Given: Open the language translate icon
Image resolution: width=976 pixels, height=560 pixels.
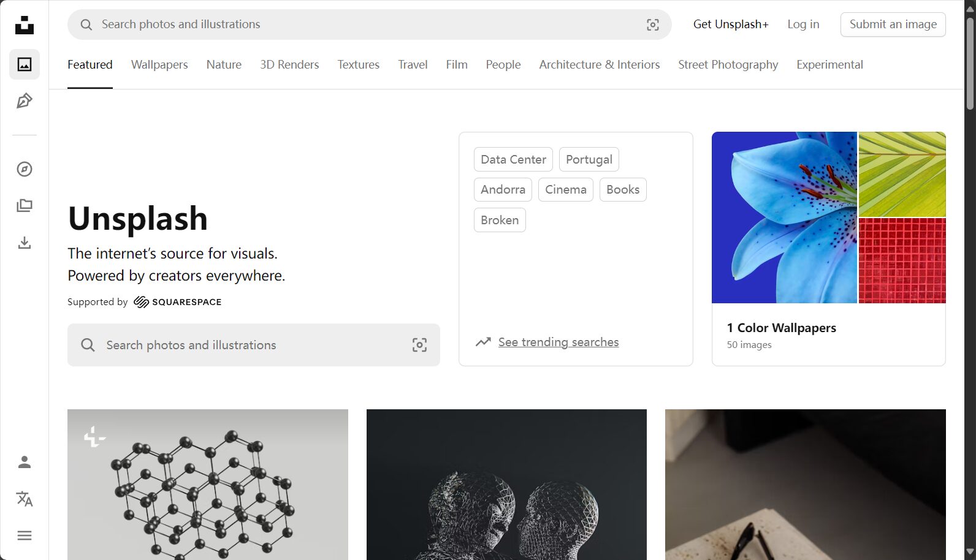Looking at the screenshot, I should tap(25, 499).
